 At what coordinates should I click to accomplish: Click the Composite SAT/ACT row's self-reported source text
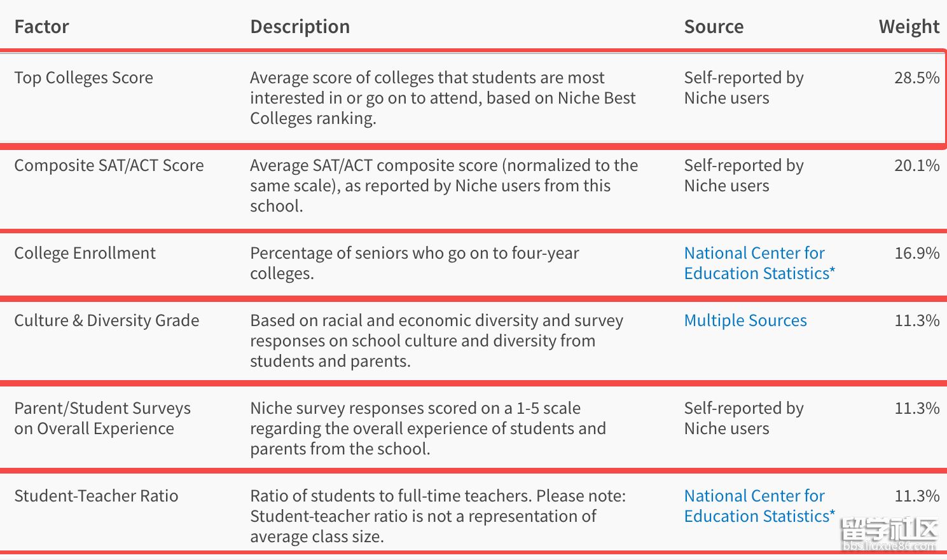pyautogui.click(x=743, y=175)
